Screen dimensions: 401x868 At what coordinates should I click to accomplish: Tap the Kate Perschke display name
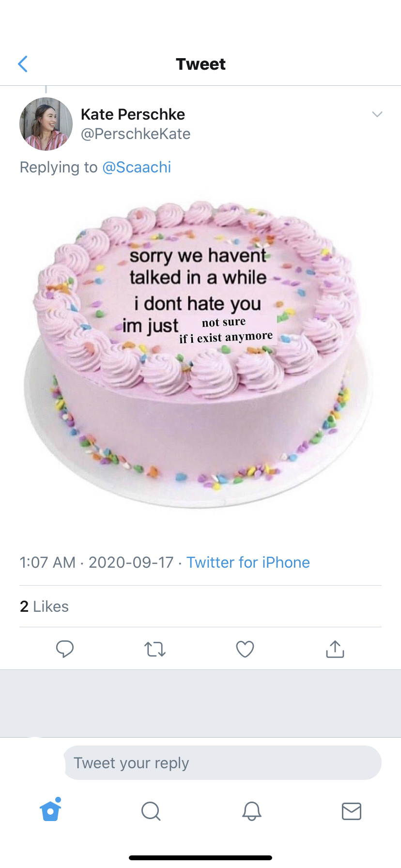tap(133, 114)
